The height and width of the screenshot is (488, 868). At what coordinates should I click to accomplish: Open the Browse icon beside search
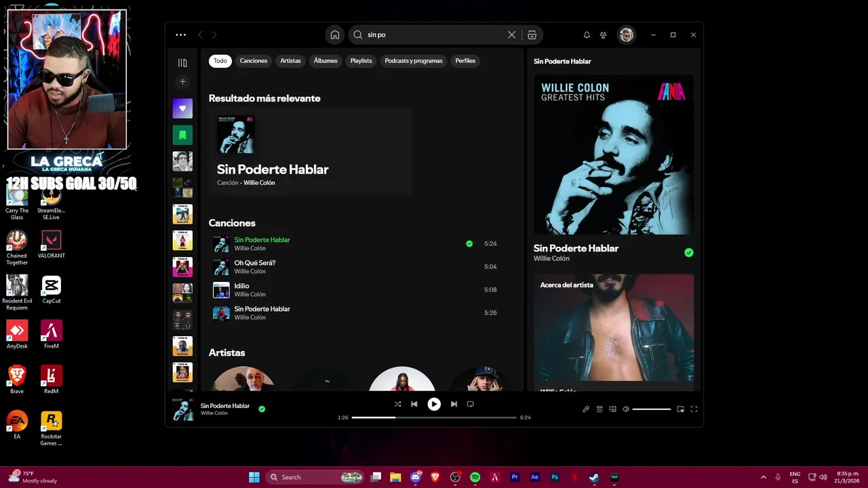coord(532,35)
